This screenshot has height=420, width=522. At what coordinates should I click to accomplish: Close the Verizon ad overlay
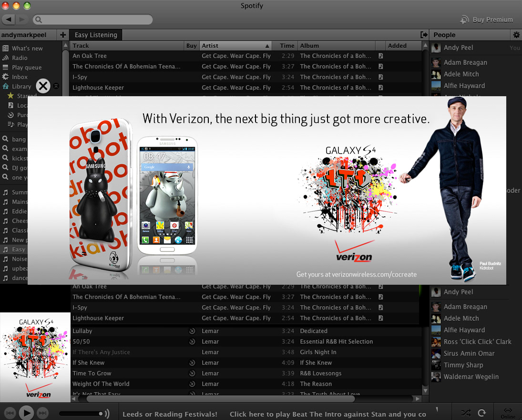point(43,86)
